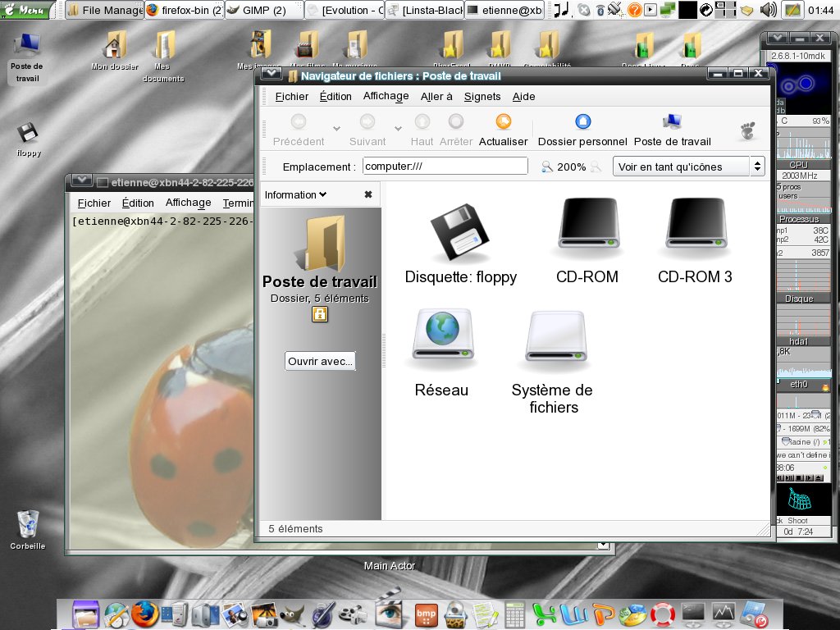The width and height of the screenshot is (840, 630).
Task: Open Affichage menu in file browser
Action: coord(386,97)
